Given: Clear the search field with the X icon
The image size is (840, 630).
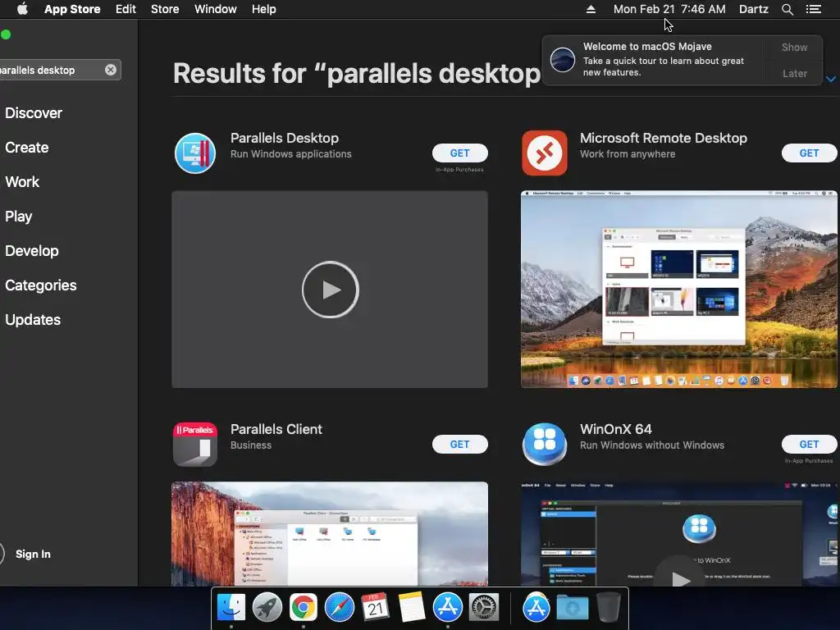Looking at the screenshot, I should tap(111, 70).
